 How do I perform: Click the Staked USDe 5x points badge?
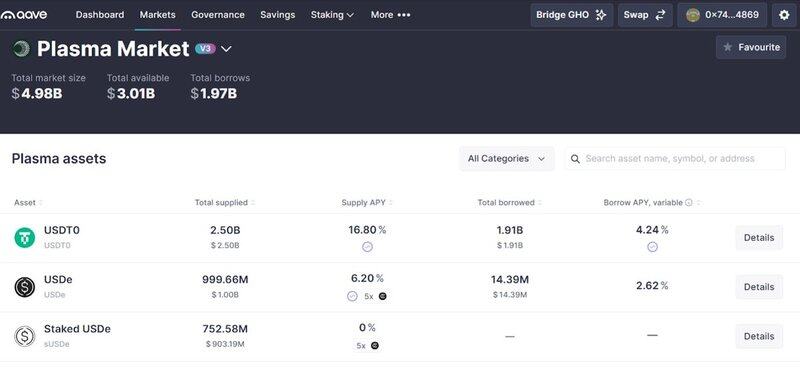point(368,345)
